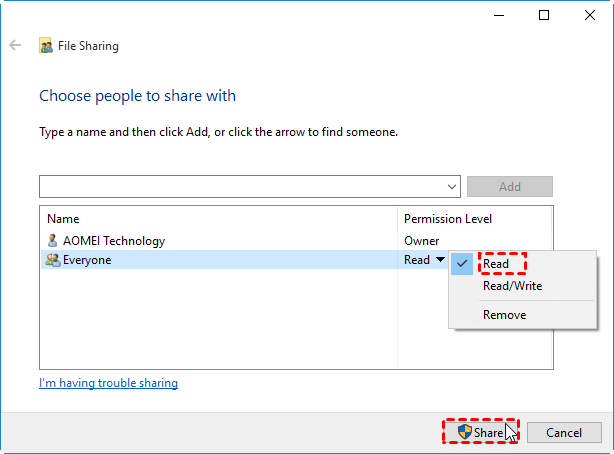The image size is (614, 454).
Task: Click the File Sharing title icon
Action: (x=46, y=46)
